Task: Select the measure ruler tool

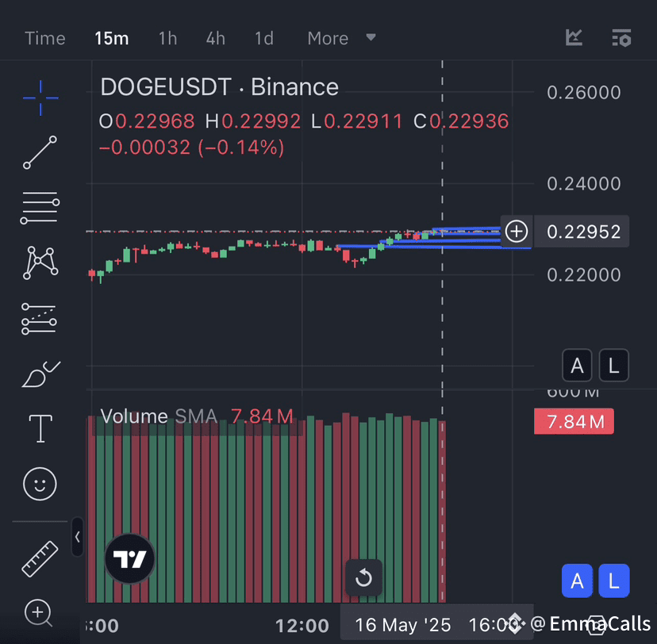Action: tap(39, 558)
